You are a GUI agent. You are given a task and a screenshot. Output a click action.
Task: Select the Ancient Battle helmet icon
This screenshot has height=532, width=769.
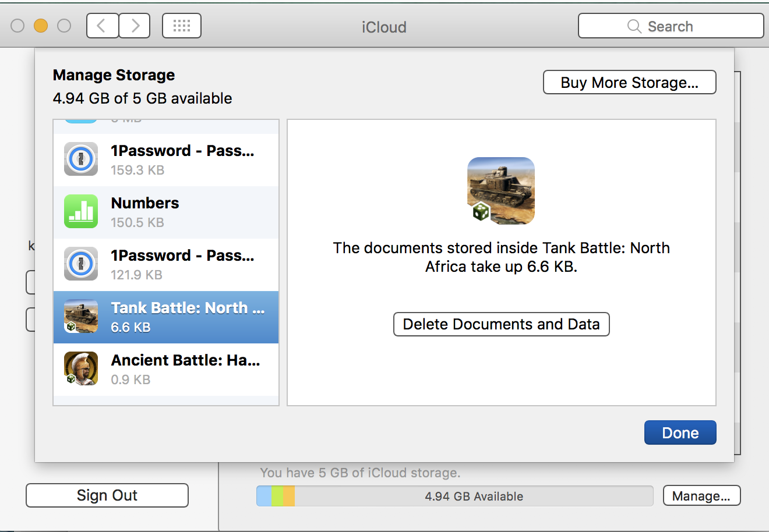click(81, 369)
